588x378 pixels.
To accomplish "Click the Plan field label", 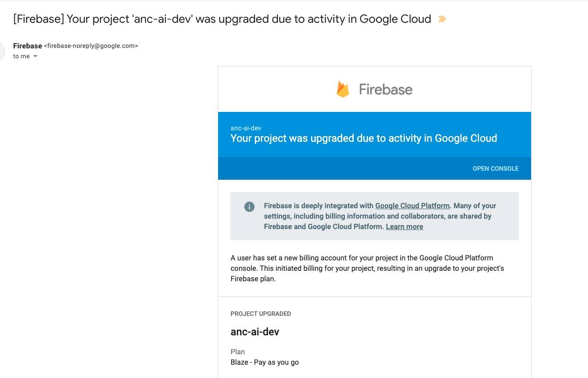I will pos(238,352).
